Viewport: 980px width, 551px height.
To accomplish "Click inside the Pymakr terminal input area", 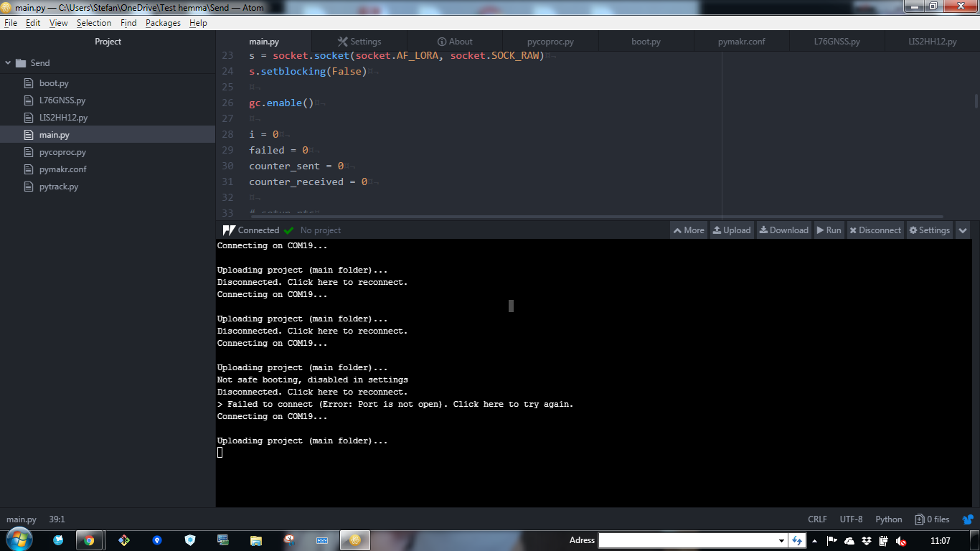I will coord(220,453).
